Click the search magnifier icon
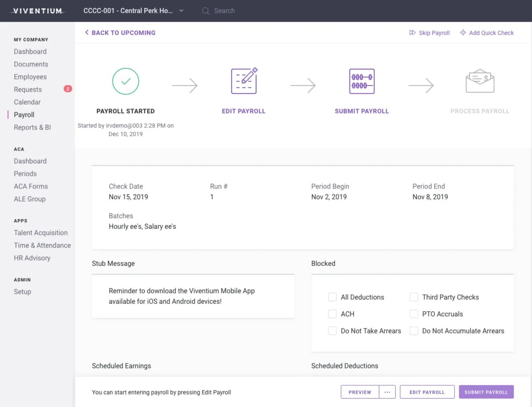 (x=205, y=11)
